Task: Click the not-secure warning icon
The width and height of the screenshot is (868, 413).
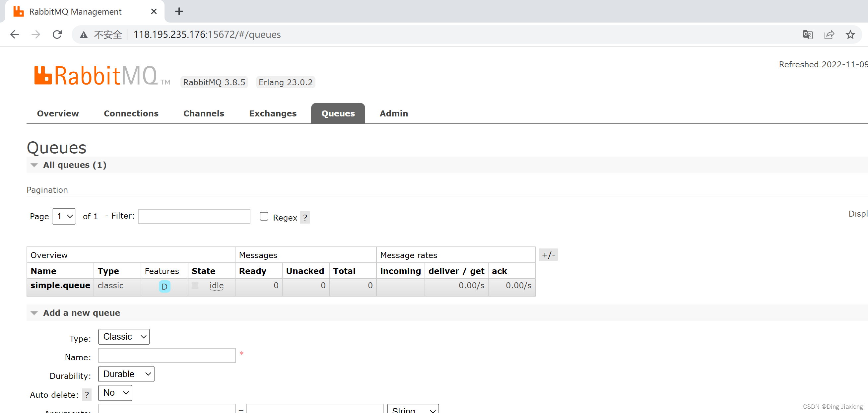Action: click(x=84, y=35)
